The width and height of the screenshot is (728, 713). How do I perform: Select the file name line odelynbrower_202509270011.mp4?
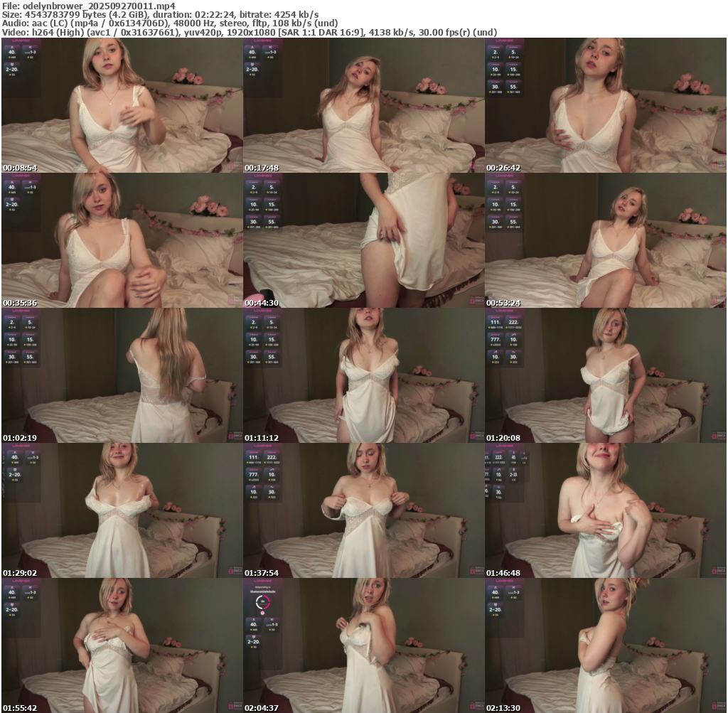[x=89, y=6]
